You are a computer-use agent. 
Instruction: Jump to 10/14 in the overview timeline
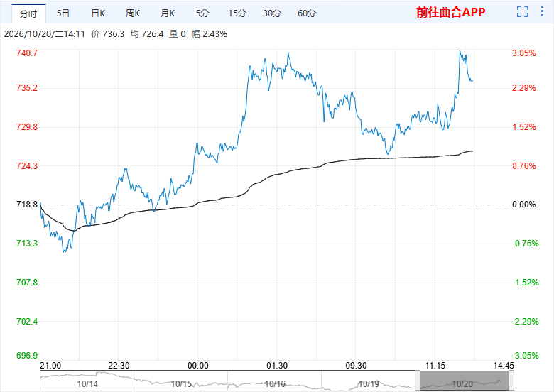pyautogui.click(x=87, y=384)
